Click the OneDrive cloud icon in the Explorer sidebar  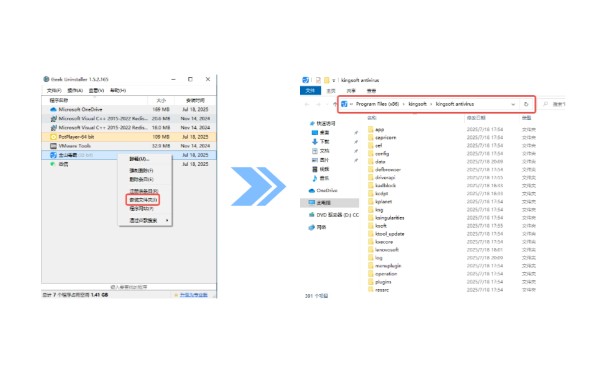click(312, 191)
